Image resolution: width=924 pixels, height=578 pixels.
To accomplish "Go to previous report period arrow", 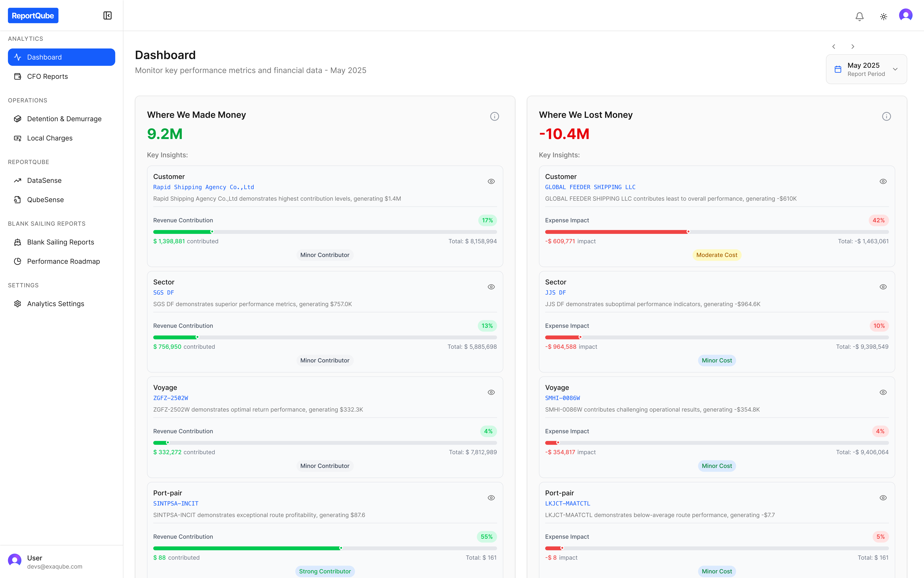I will click(x=834, y=47).
